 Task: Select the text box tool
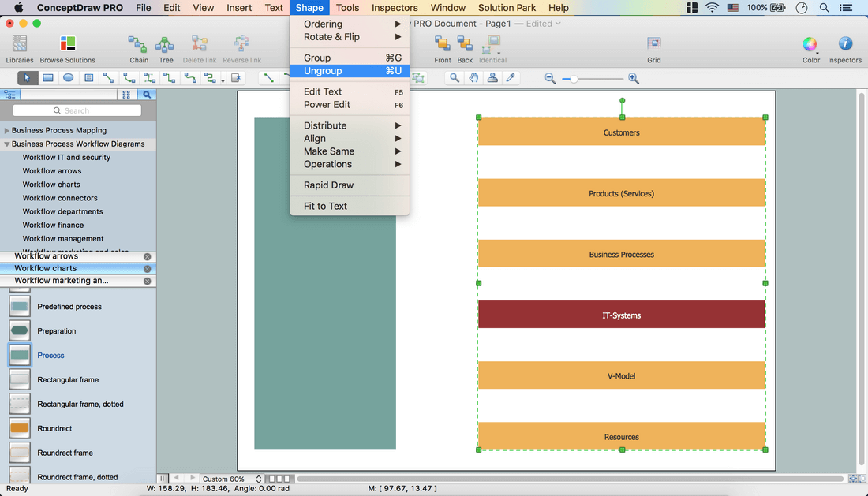(x=88, y=78)
